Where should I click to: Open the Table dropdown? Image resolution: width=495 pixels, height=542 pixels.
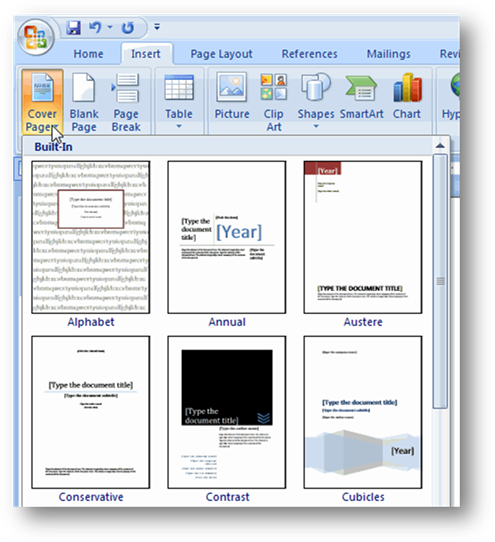click(179, 101)
